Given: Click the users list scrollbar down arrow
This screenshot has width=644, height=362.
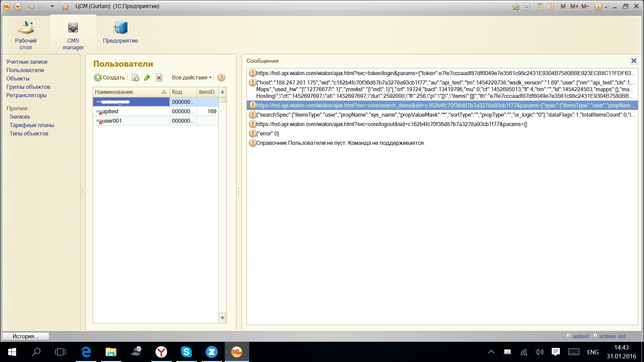Looking at the screenshot, I should [222, 318].
